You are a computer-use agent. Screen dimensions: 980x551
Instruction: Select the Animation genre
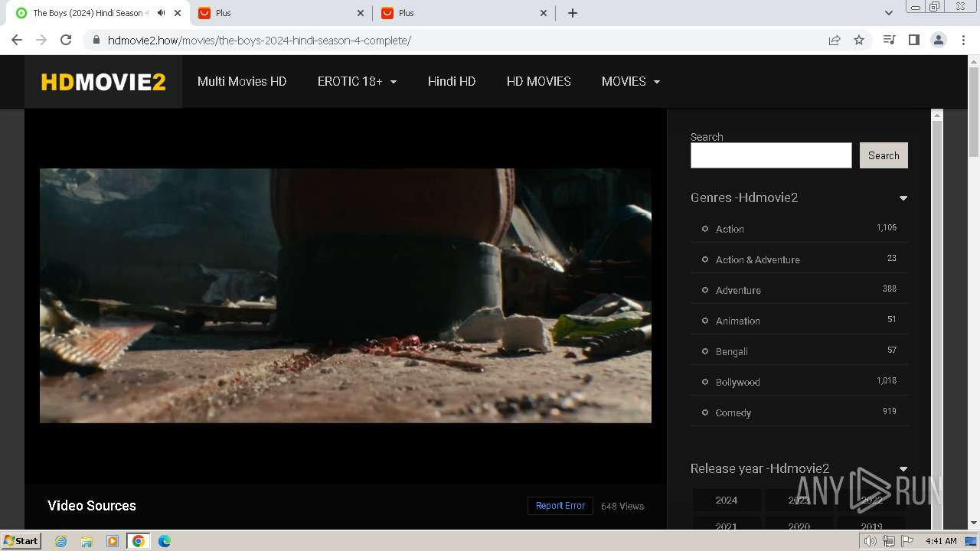click(x=738, y=321)
